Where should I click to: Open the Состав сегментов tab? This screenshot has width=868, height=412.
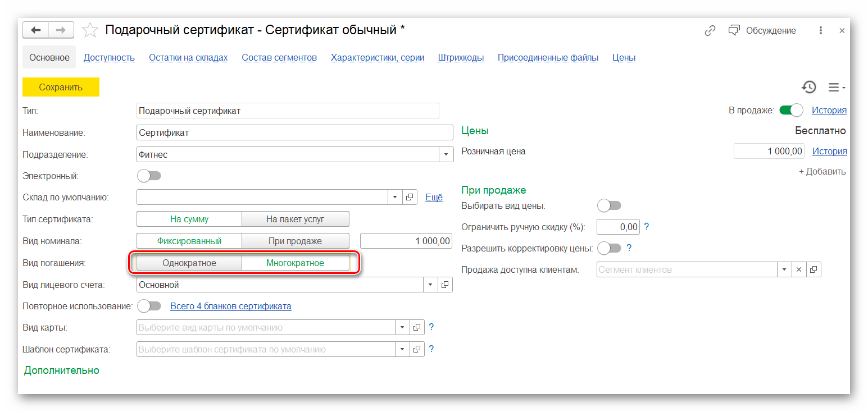click(279, 57)
